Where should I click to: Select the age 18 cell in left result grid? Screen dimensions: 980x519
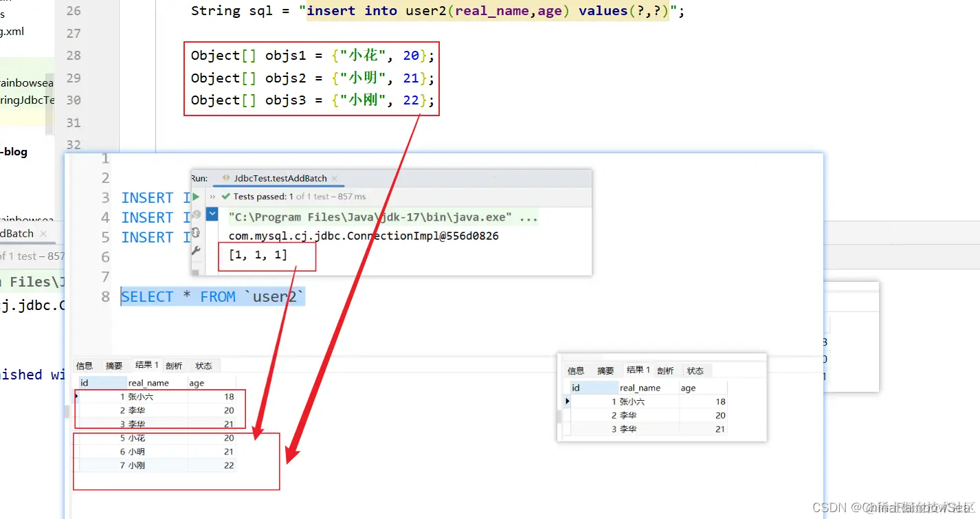(212, 397)
